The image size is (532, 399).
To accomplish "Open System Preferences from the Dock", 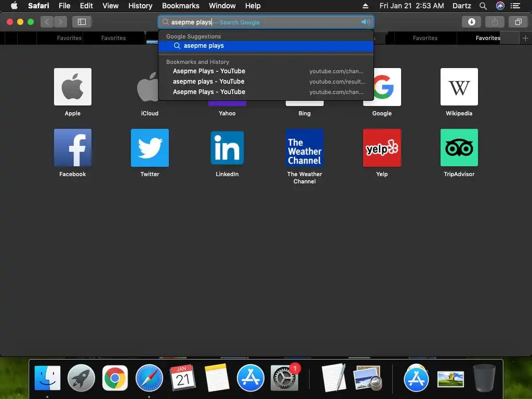I will point(284,378).
